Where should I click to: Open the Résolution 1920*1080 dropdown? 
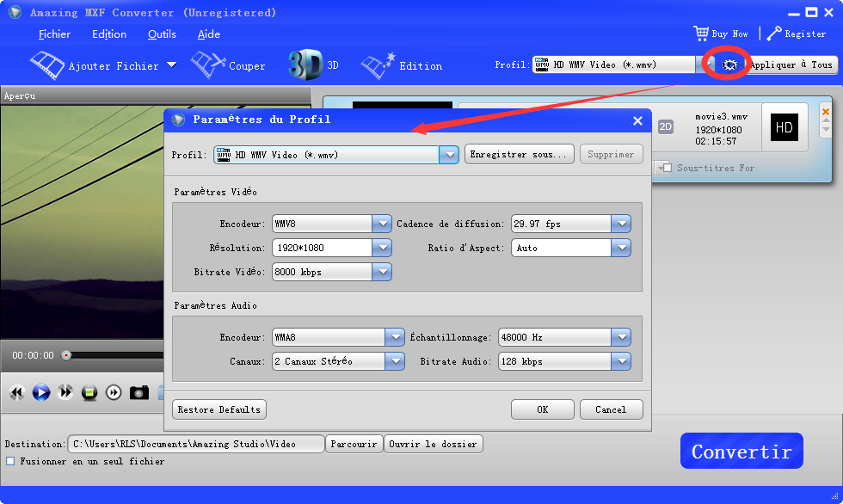tap(382, 248)
